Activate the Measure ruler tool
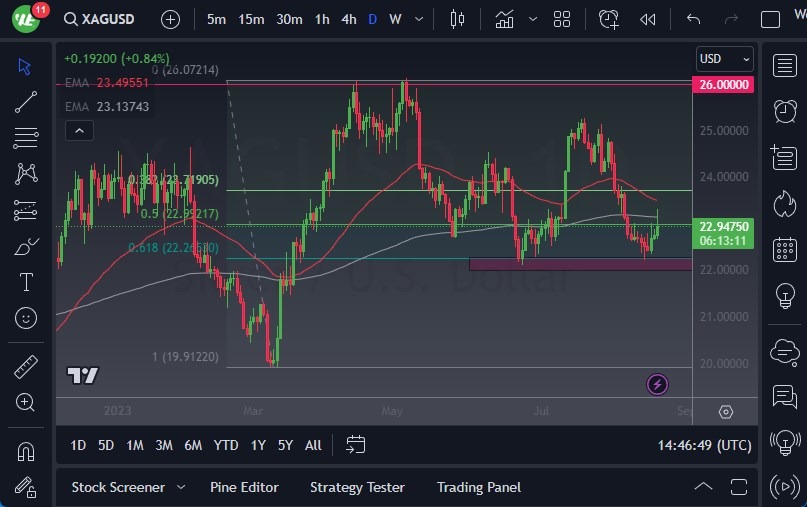 [x=26, y=367]
